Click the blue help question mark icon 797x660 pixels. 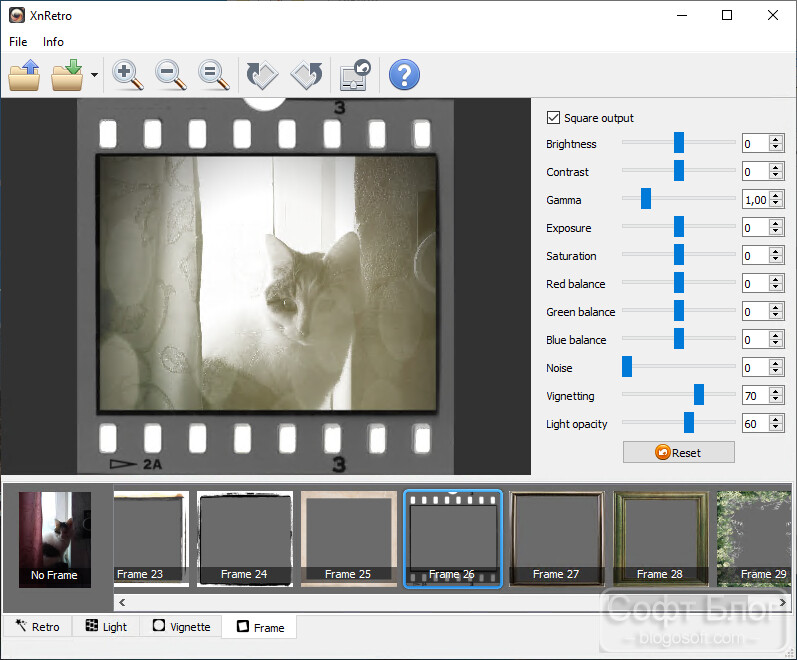[404, 75]
